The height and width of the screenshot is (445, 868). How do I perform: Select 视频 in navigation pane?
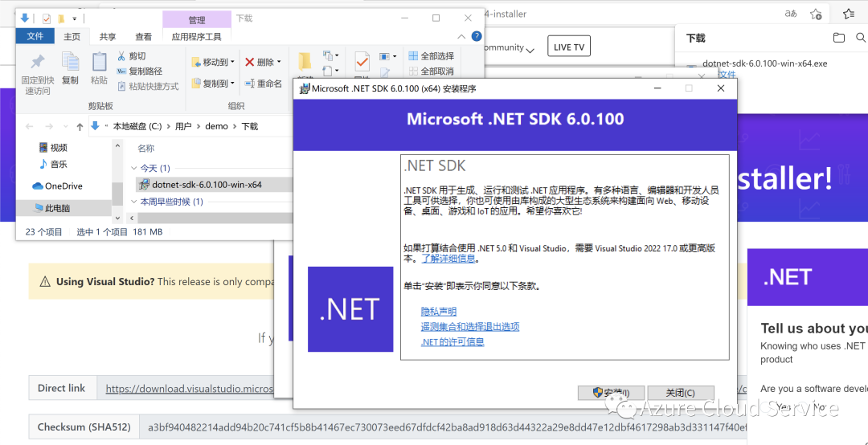tap(53, 147)
